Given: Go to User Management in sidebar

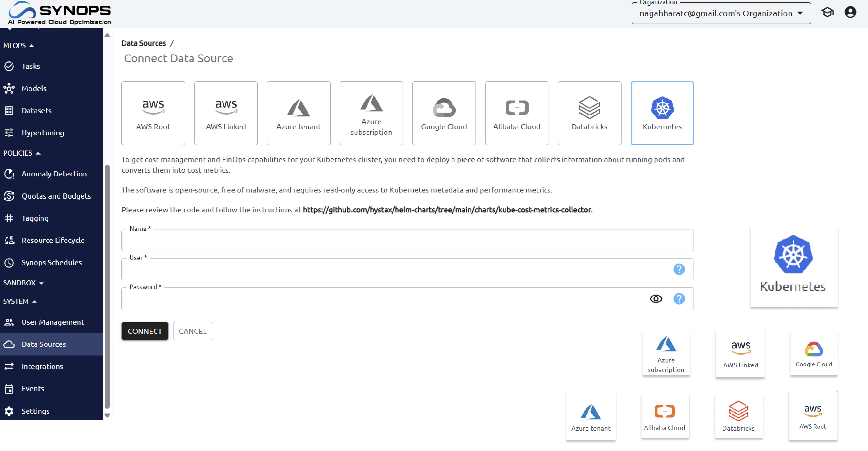Looking at the screenshot, I should 53,322.
